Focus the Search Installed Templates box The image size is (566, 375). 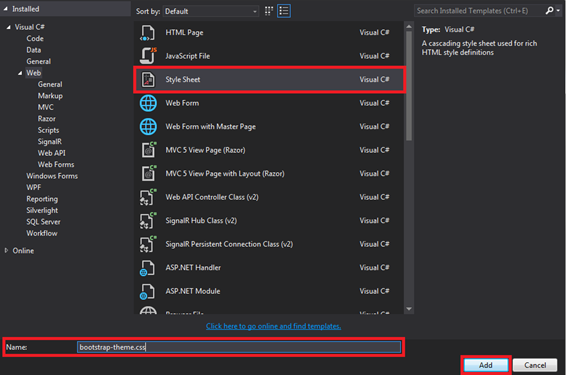pos(479,11)
